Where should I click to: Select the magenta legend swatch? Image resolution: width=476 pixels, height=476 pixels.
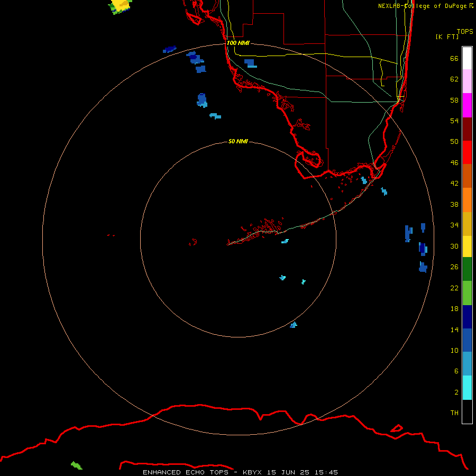[467, 105]
